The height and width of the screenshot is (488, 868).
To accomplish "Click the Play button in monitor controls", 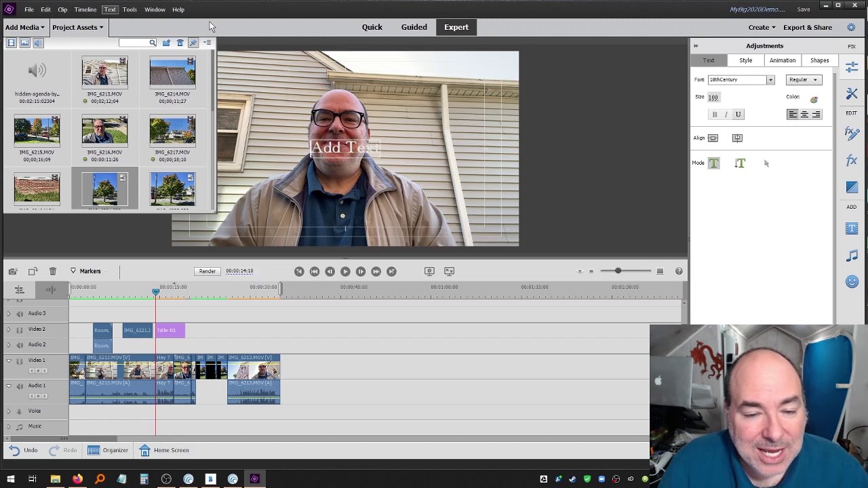I will [x=345, y=271].
